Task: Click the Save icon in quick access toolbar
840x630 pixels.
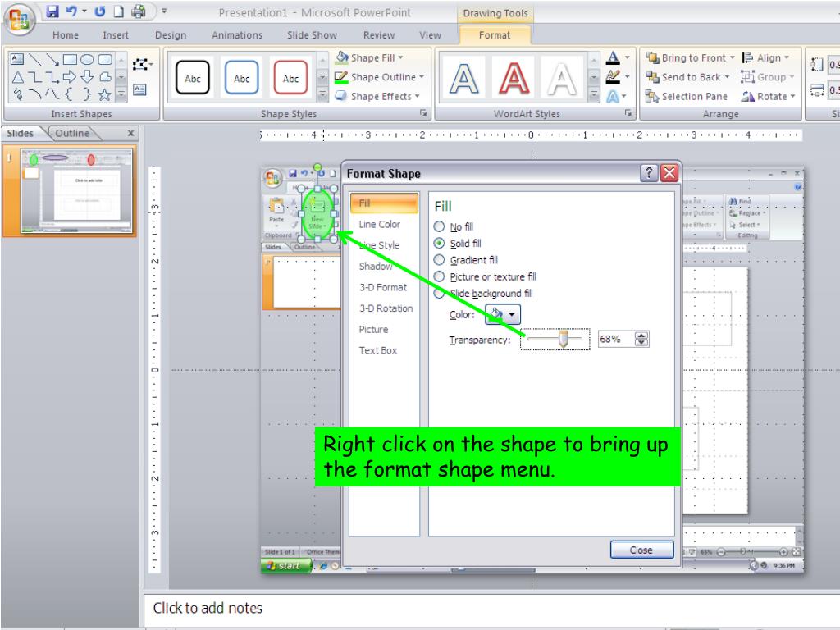Action: pyautogui.click(x=52, y=11)
